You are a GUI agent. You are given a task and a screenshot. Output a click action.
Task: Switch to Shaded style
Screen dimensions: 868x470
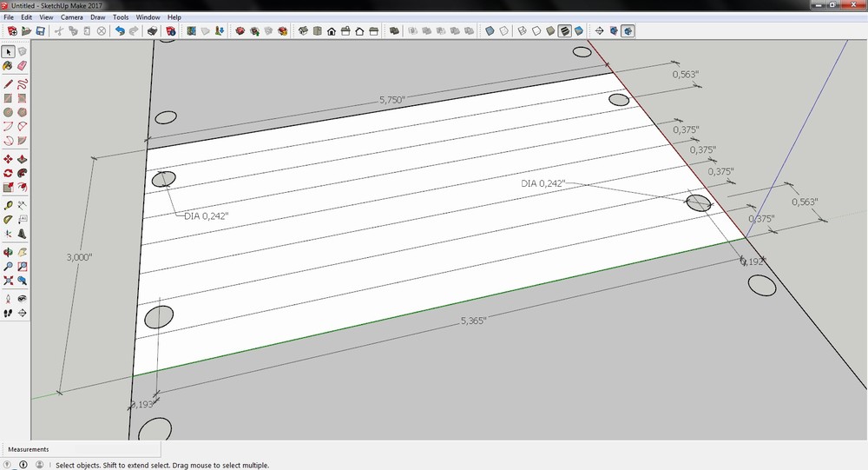[x=550, y=31]
